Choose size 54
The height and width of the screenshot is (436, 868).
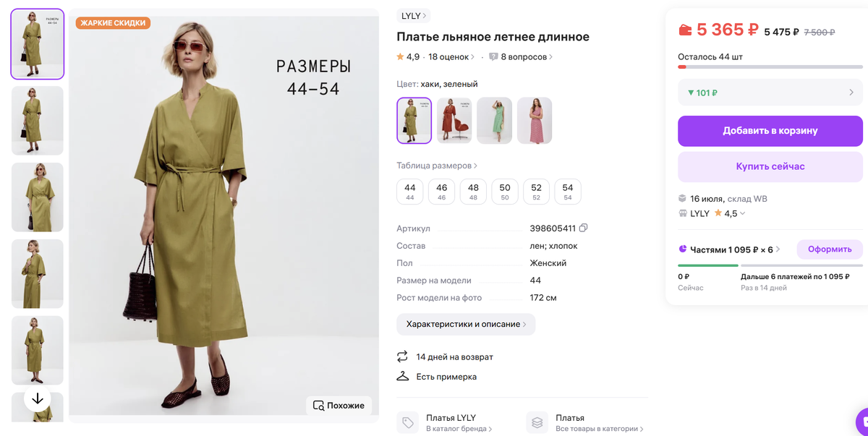[x=568, y=191]
